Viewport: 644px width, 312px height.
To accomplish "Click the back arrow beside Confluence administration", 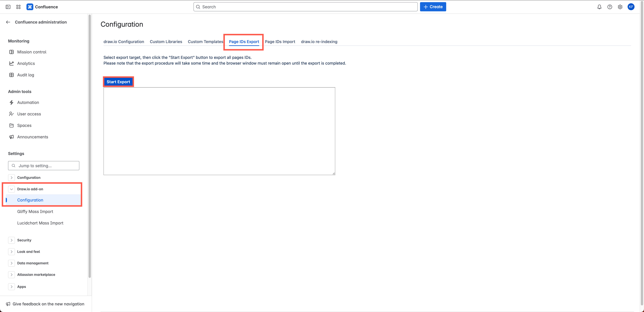I will (x=8, y=22).
